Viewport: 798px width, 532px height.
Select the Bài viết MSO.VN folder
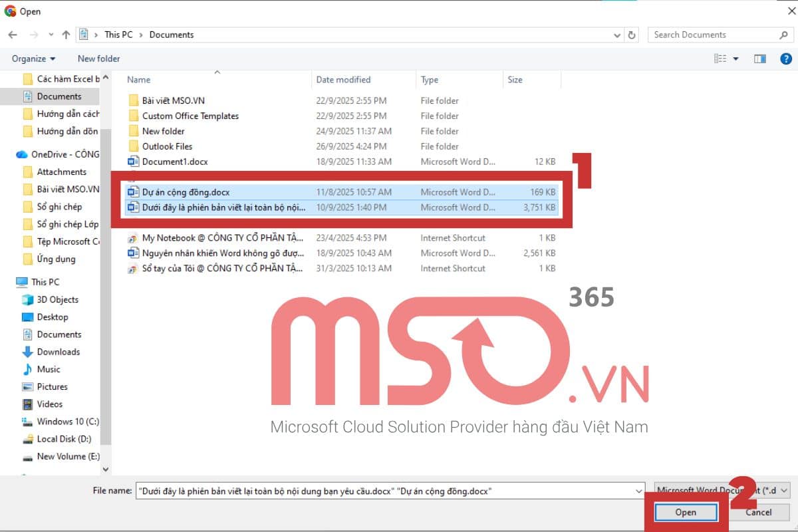click(x=342, y=100)
